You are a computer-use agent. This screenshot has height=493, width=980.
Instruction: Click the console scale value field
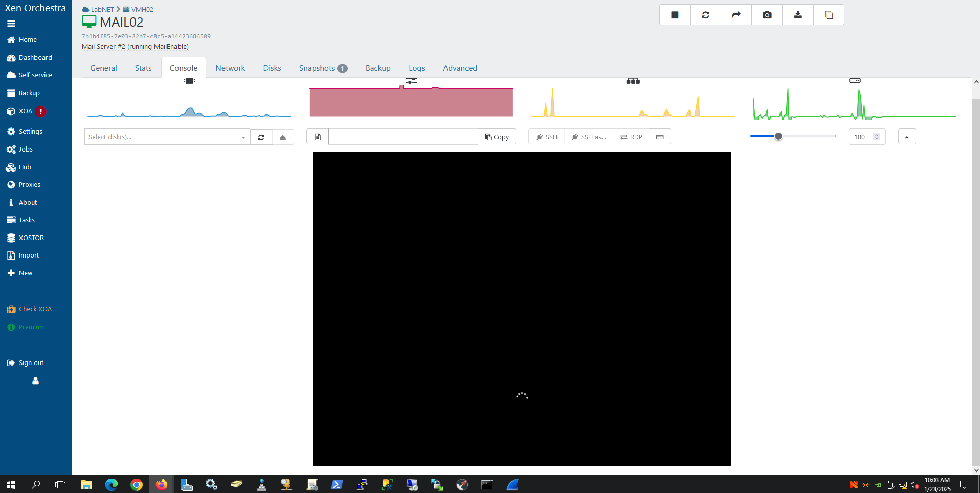866,137
